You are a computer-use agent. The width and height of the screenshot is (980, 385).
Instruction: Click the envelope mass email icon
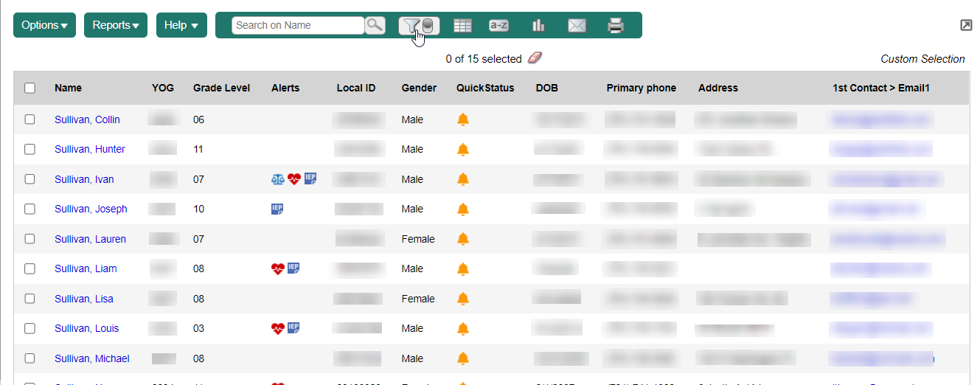pos(577,26)
